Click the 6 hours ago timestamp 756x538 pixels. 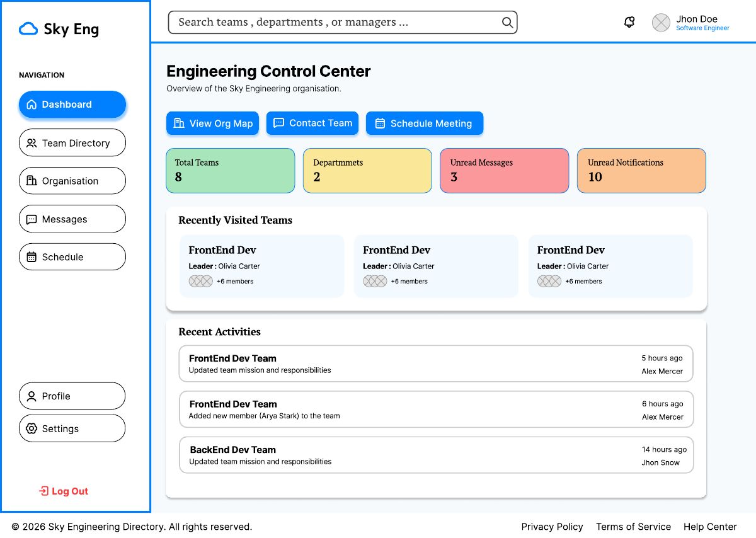(663, 404)
